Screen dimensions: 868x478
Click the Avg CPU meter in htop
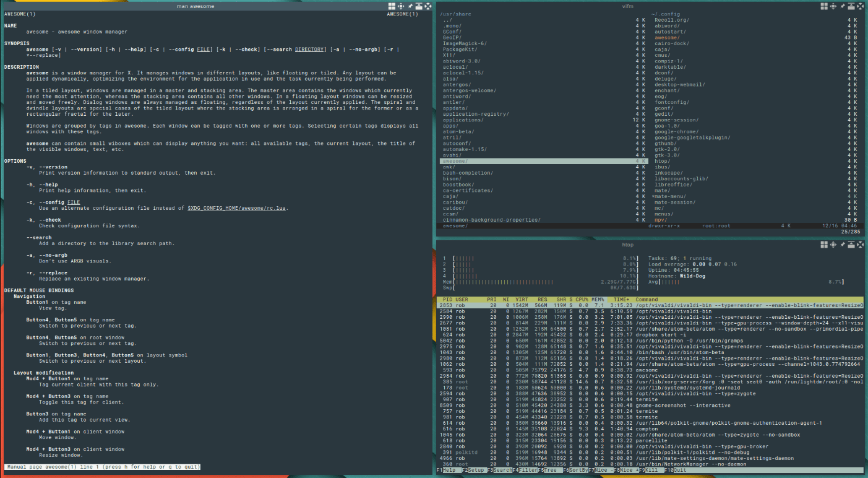746,282
